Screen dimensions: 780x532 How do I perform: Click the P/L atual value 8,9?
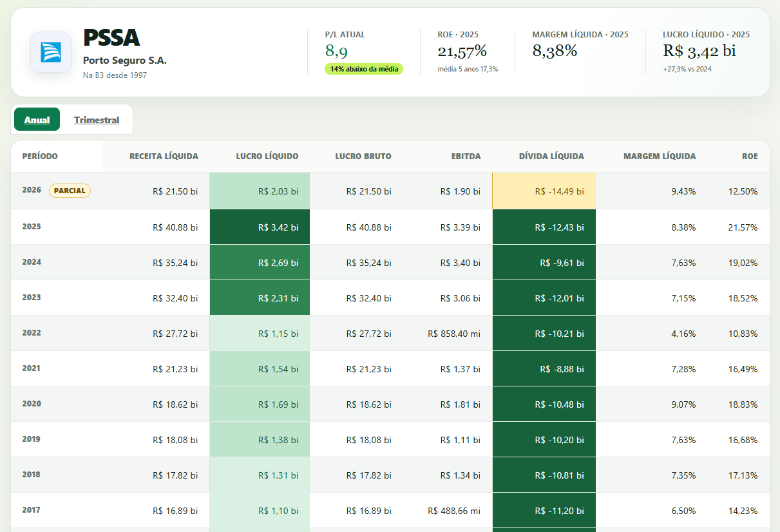(x=336, y=52)
